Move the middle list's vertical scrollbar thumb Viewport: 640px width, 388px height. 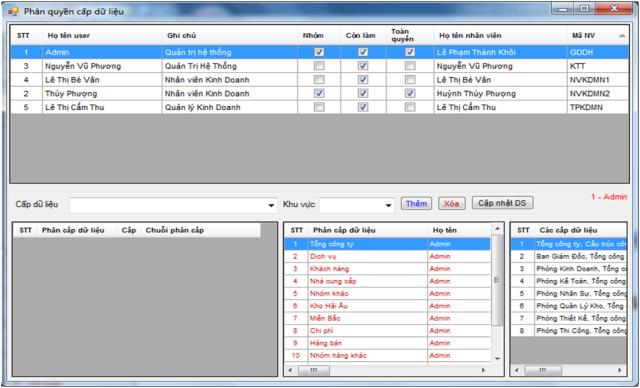[497, 281]
